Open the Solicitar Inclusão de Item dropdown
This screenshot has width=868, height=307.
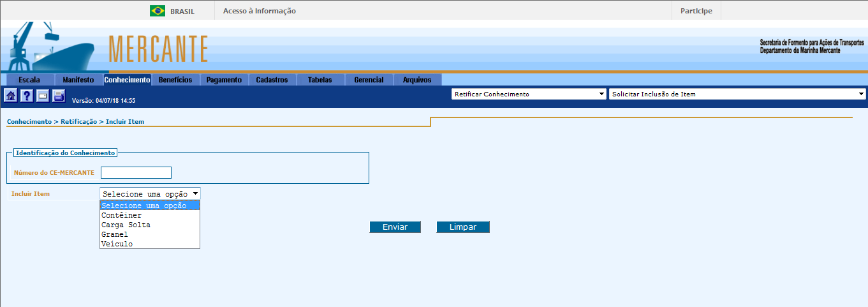click(x=737, y=94)
